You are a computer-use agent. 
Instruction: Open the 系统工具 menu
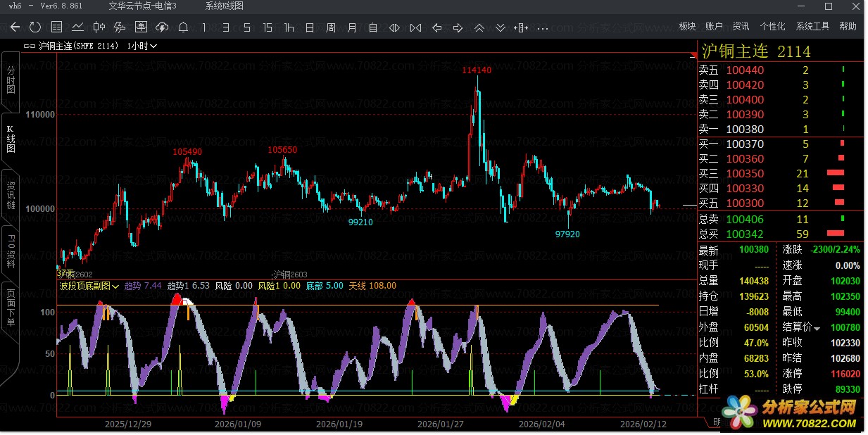[x=812, y=26]
